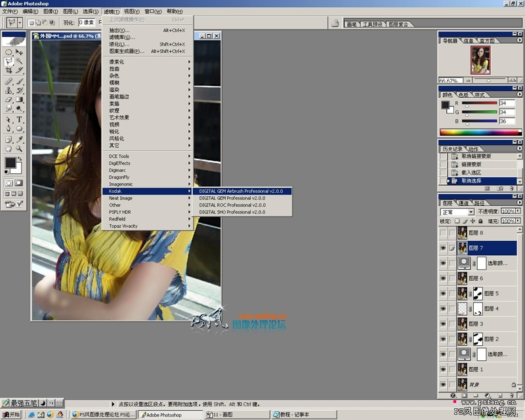Toggle eye icon for 图层 1
Screen dimensions: 525x420
(443, 369)
